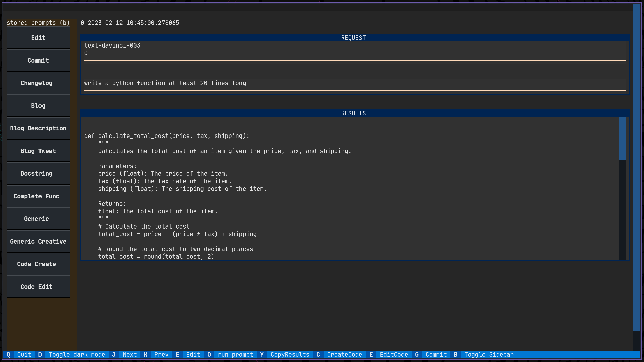The height and width of the screenshot is (362, 644).
Task: Toggle the sidebar using footer shortcut B
Action: [x=489, y=354]
